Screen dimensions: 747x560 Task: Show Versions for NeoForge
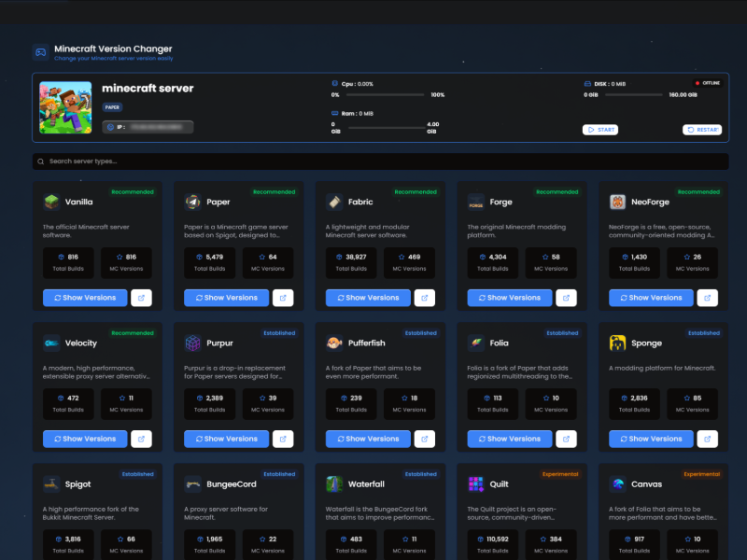click(651, 298)
